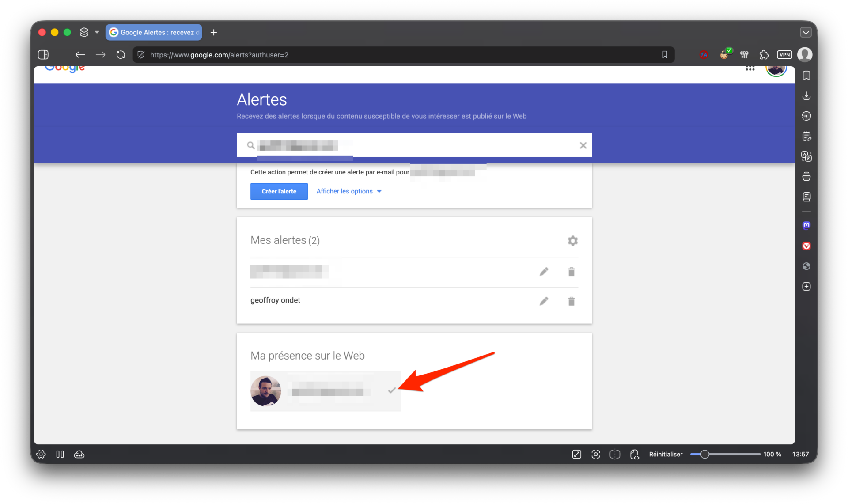Open the Vivaldi web panel
The height and width of the screenshot is (504, 848).
[x=806, y=246]
